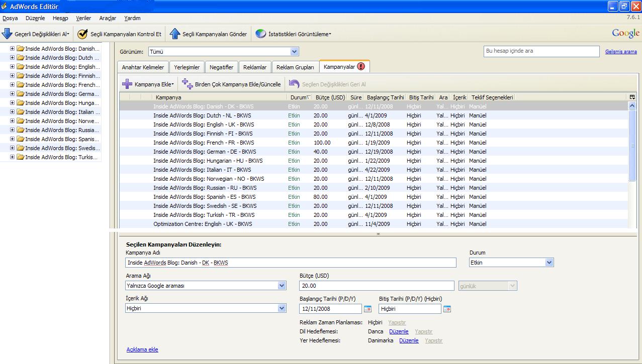Switch to the Anahtar Kelimeler tab

[143, 67]
